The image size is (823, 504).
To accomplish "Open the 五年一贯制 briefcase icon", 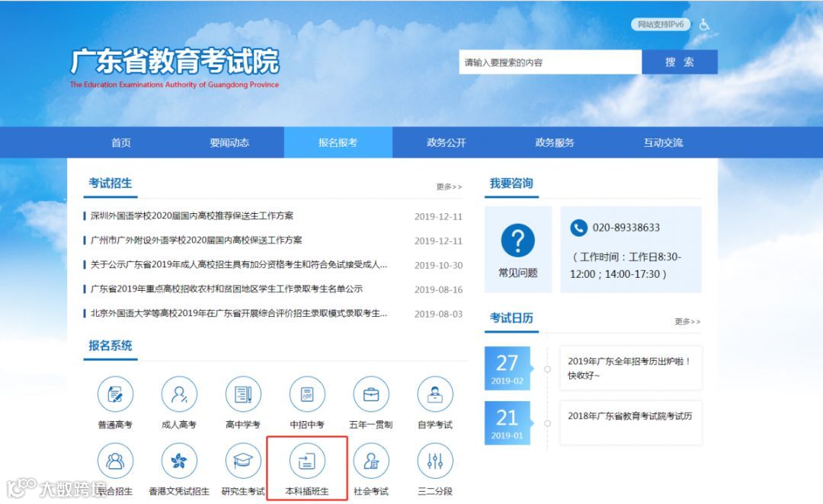I will point(371,394).
